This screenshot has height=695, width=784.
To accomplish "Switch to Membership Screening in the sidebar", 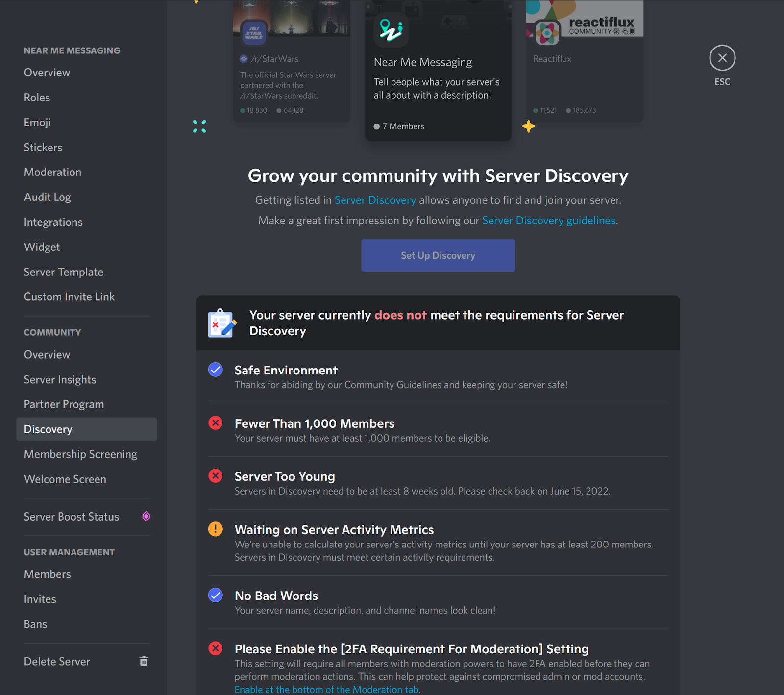I will click(x=80, y=454).
